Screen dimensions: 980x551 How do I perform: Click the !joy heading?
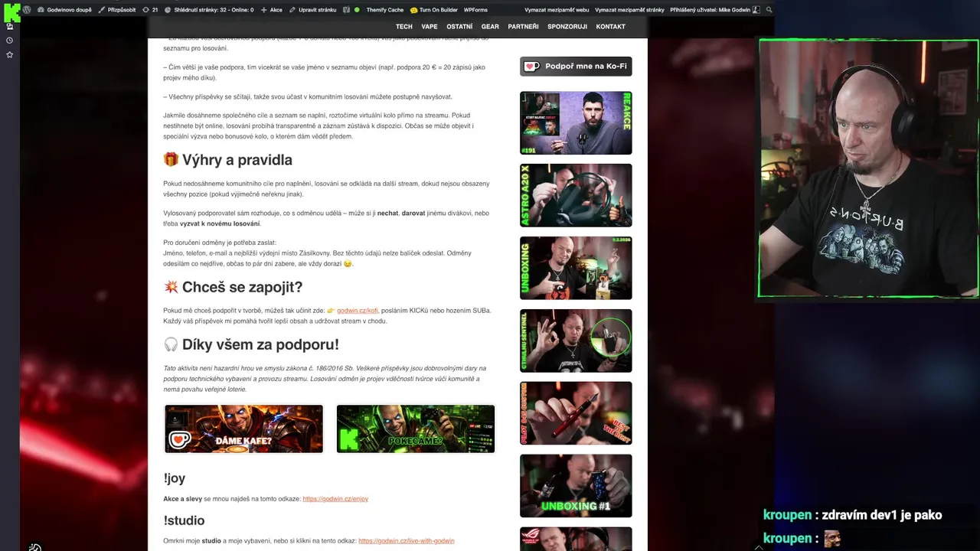coord(175,478)
